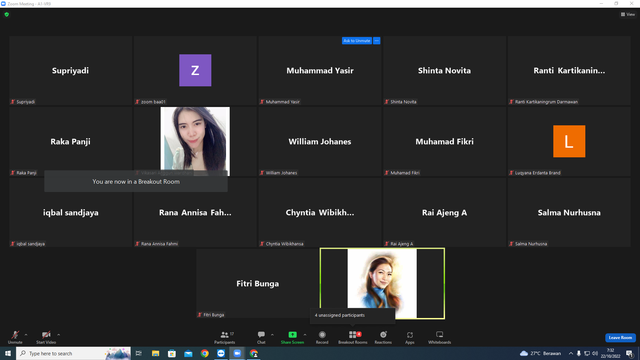
Task: Open the Chat panel
Action: [x=261, y=337]
